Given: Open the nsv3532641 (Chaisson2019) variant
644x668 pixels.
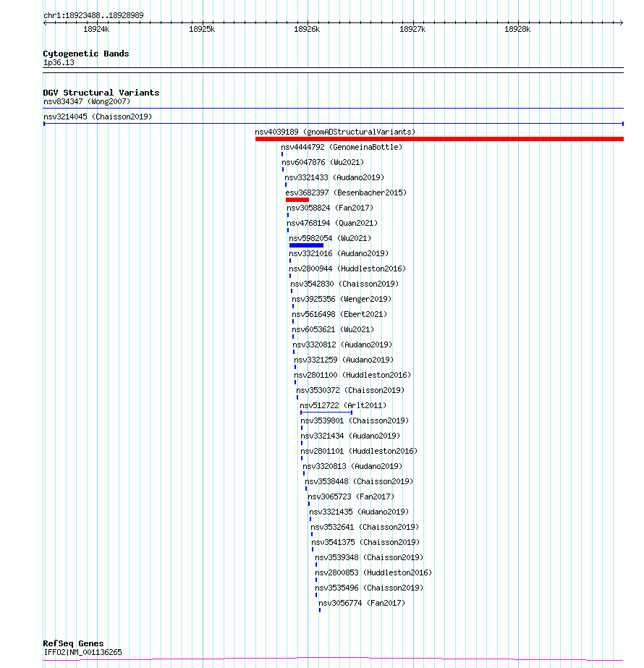Looking at the screenshot, I should pyautogui.click(x=365, y=527).
